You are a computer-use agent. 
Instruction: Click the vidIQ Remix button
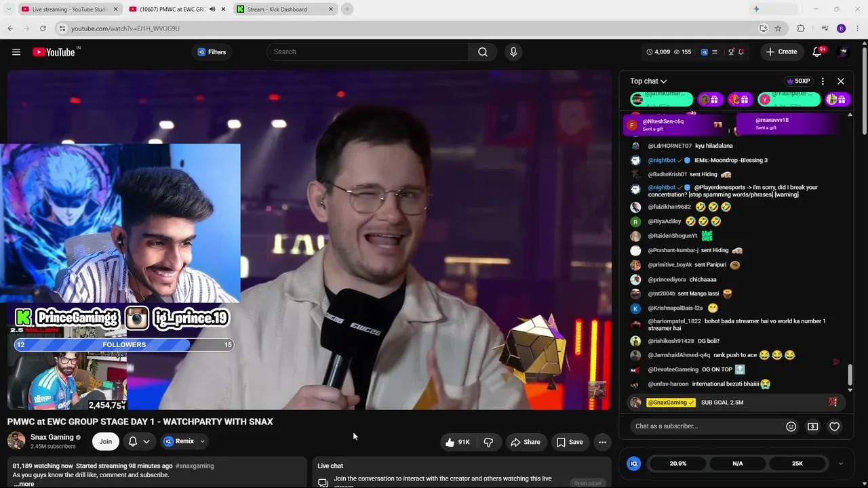[x=179, y=441]
